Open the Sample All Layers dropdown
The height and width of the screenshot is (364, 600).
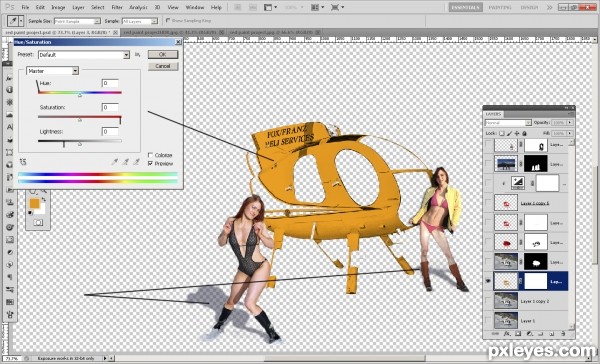pyautogui.click(x=140, y=21)
